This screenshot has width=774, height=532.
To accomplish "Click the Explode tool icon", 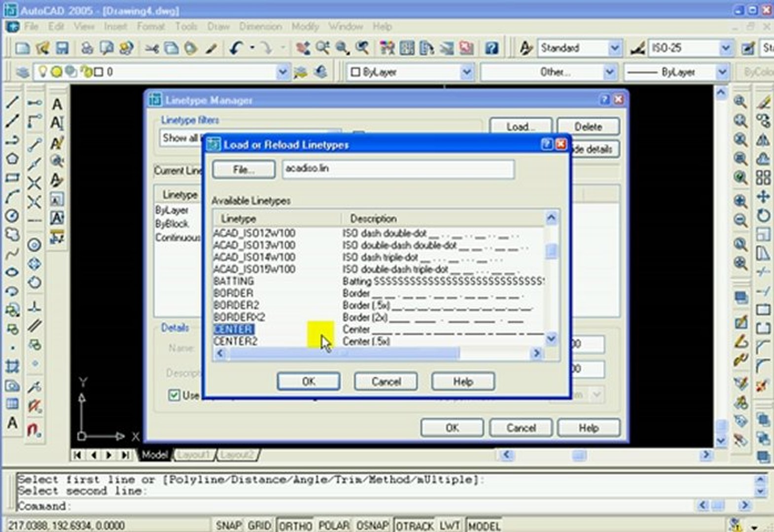I will pos(764,385).
